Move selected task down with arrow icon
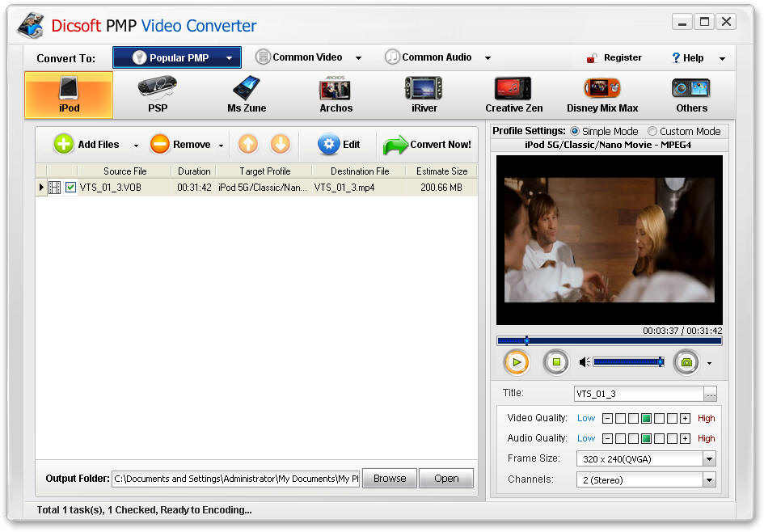This screenshot has width=764, height=532. pyautogui.click(x=281, y=144)
